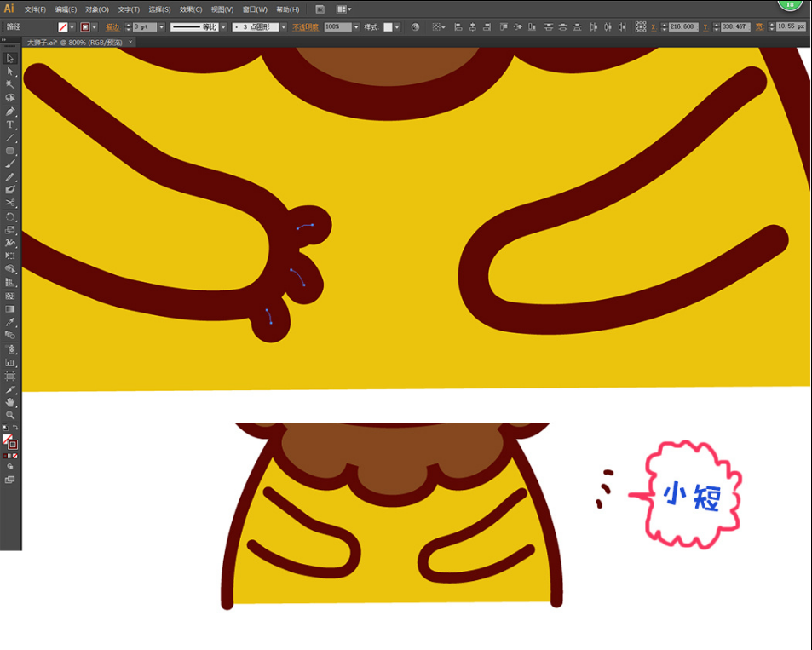Viewport: 812px width, 650px height.
Task: Expand the opacity percentage dropdown
Action: [355, 27]
